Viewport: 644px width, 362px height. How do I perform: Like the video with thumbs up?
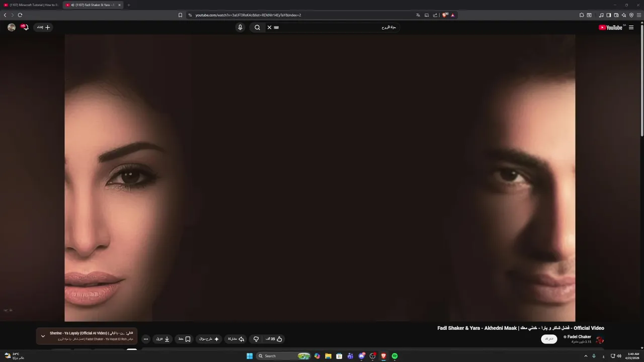[274, 339]
